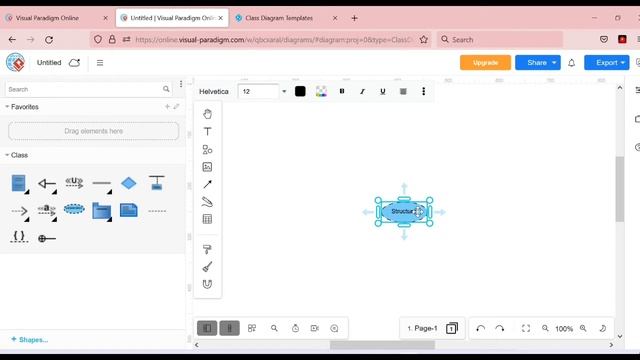Open the text alignment option
Viewport: 640px width, 360px height.
coord(403,91)
